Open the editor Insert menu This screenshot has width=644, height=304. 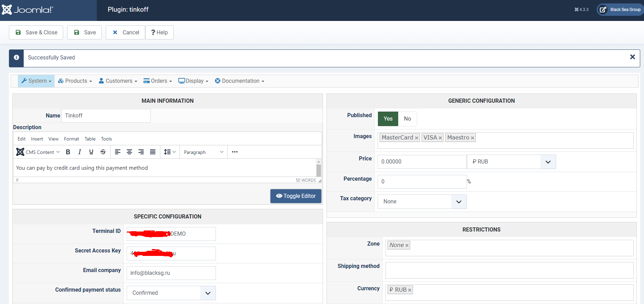click(x=37, y=139)
